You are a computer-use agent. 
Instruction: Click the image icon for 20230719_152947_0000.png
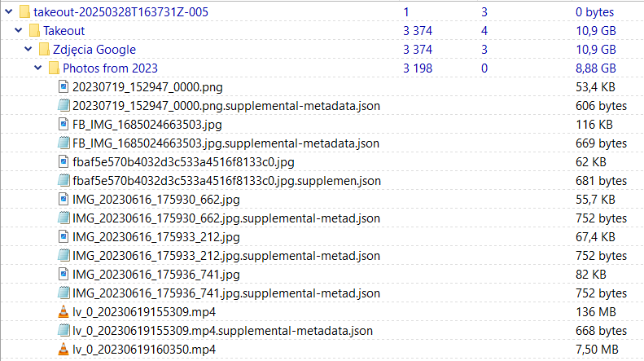pos(64,87)
